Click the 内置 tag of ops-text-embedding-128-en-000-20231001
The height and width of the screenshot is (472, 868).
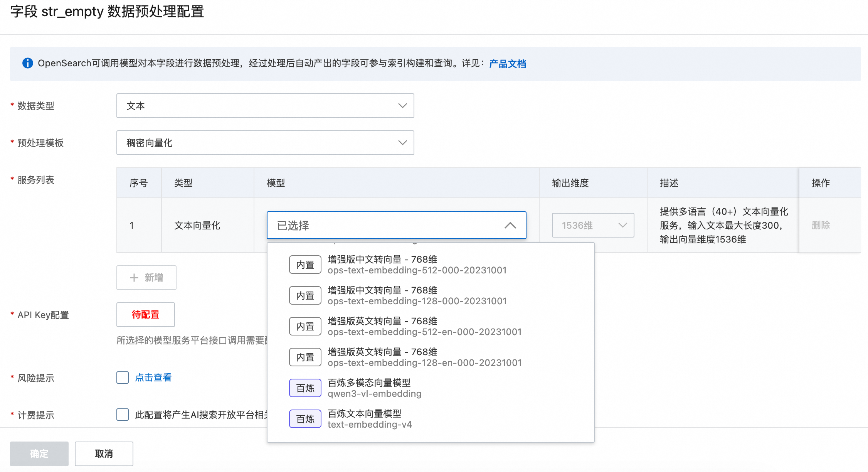click(305, 357)
